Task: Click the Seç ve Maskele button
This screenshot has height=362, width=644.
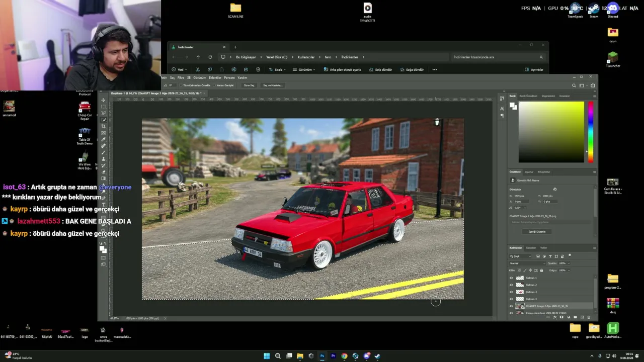Action: [272, 85]
